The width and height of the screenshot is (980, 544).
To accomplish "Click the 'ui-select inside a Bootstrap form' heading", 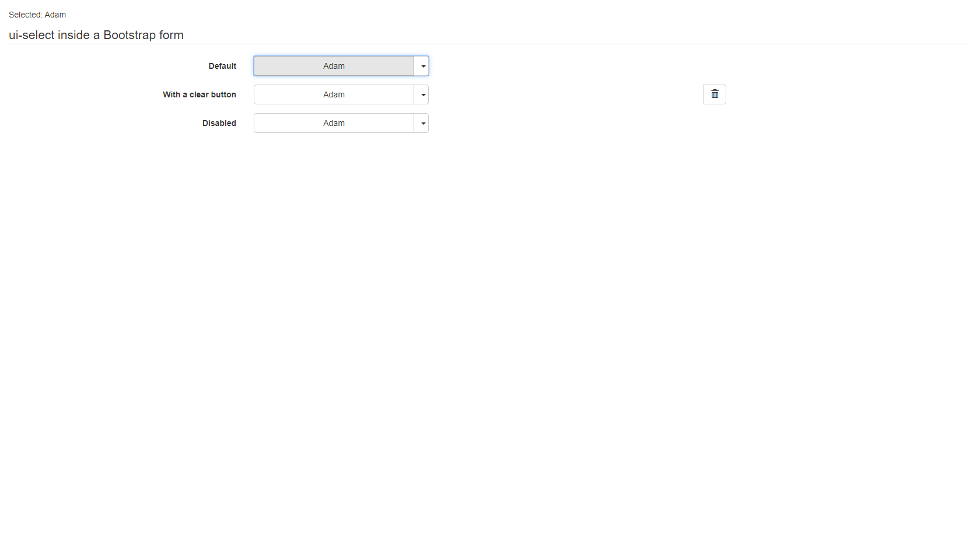I will coord(96,35).
